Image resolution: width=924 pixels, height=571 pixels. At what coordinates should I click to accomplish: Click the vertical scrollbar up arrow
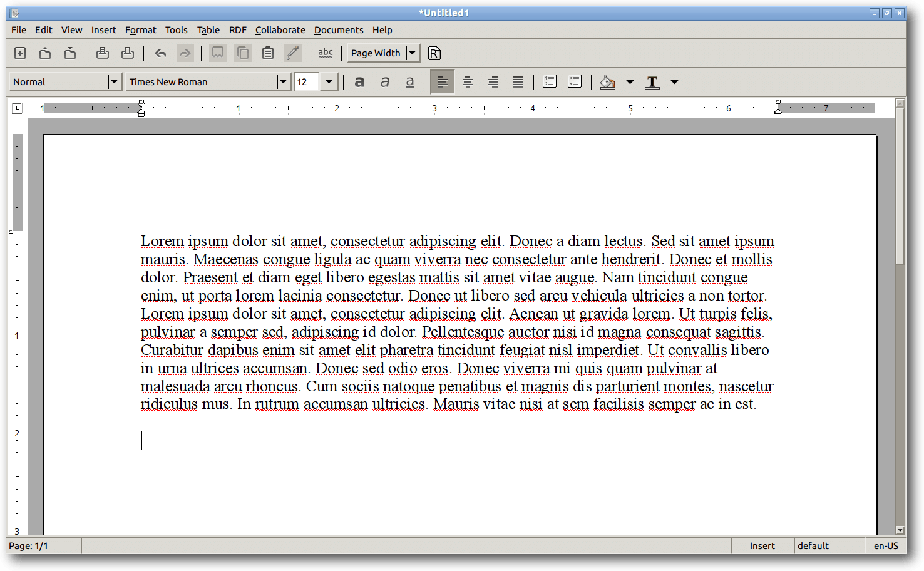[x=900, y=103]
